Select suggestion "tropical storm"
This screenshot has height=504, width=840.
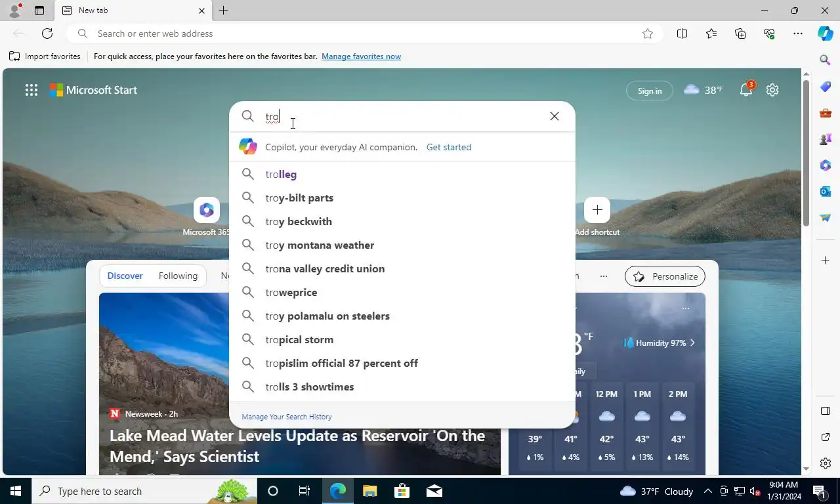pyautogui.click(x=402, y=339)
